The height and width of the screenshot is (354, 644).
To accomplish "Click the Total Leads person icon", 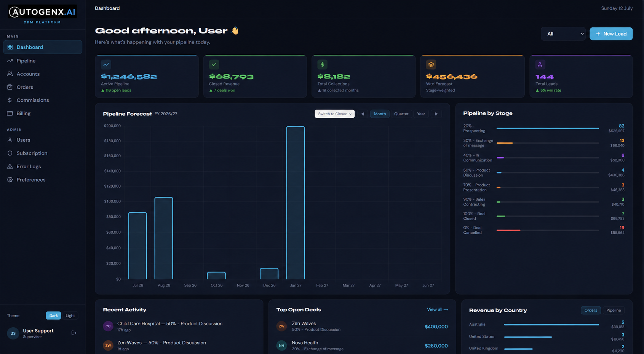I will (540, 64).
